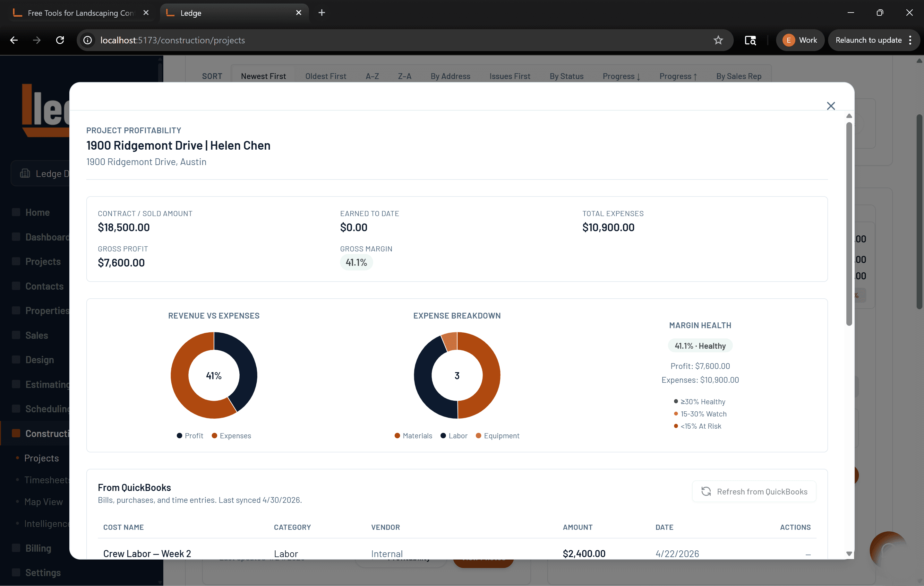Click the Construction sidebar orange icon
Viewport: 924px width, 586px height.
(x=16, y=433)
